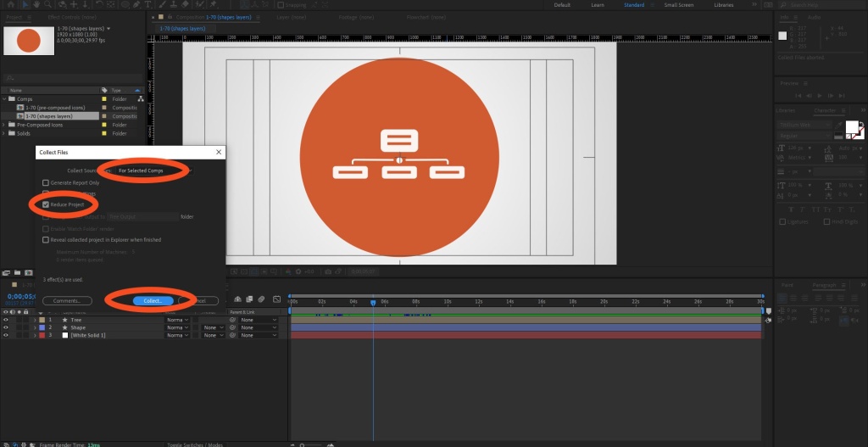
Task: Show more workspaces with the chevron
Action: tap(753, 5)
